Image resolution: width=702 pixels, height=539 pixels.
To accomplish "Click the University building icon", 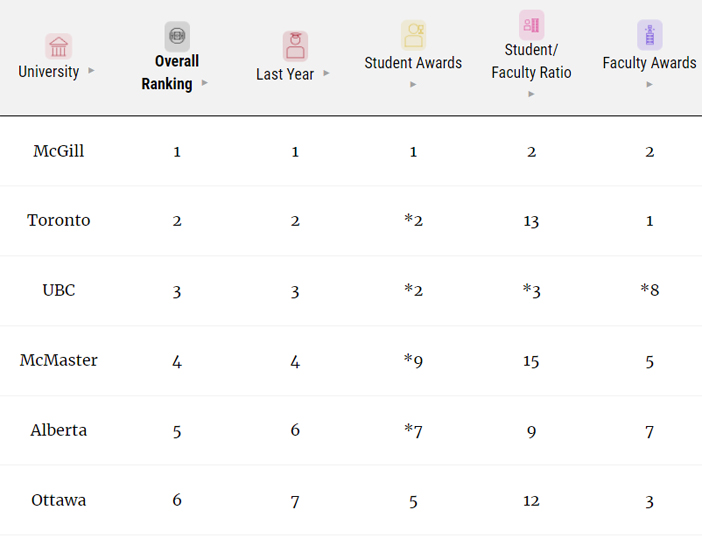I will coord(59,47).
